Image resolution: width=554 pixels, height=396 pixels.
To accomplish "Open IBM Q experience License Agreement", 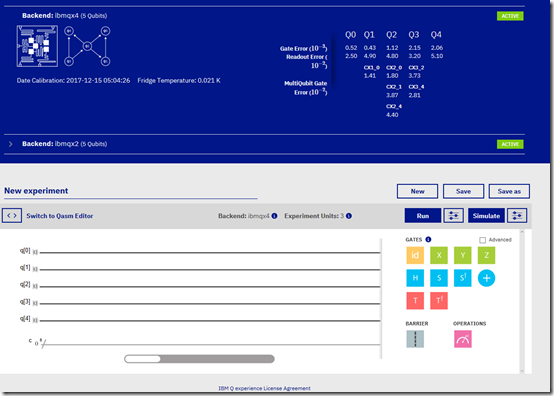I will [264, 388].
